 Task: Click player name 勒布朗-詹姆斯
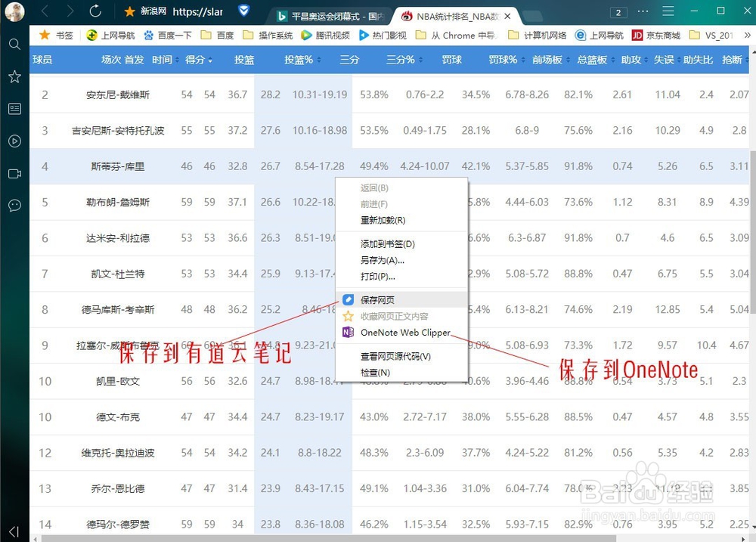pos(118,202)
